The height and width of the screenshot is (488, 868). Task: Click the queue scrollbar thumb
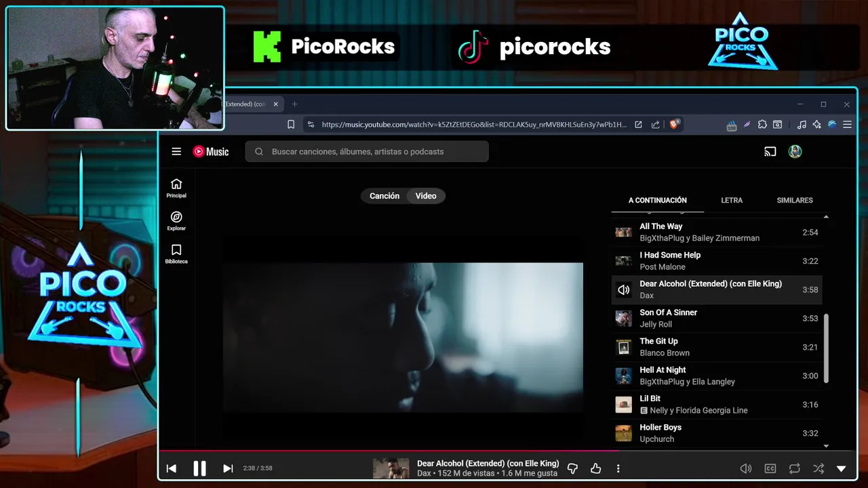[826, 349]
